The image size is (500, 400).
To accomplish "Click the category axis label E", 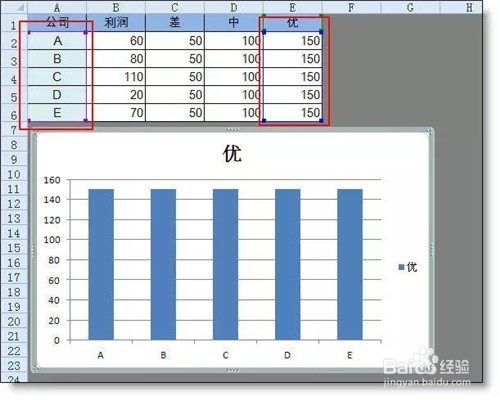I will pyautogui.click(x=350, y=355).
